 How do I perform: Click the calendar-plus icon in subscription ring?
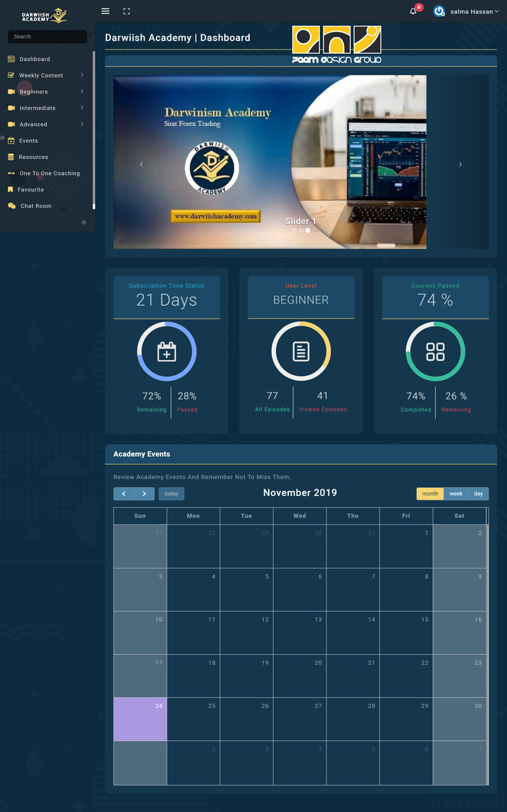tap(167, 352)
